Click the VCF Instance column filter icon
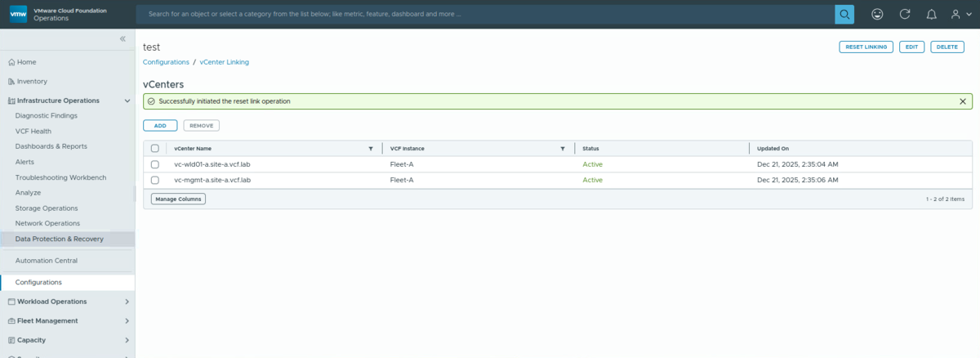 pos(563,149)
